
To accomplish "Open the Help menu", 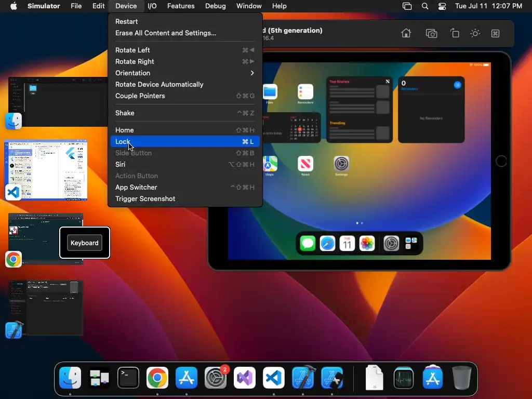I will [279, 6].
